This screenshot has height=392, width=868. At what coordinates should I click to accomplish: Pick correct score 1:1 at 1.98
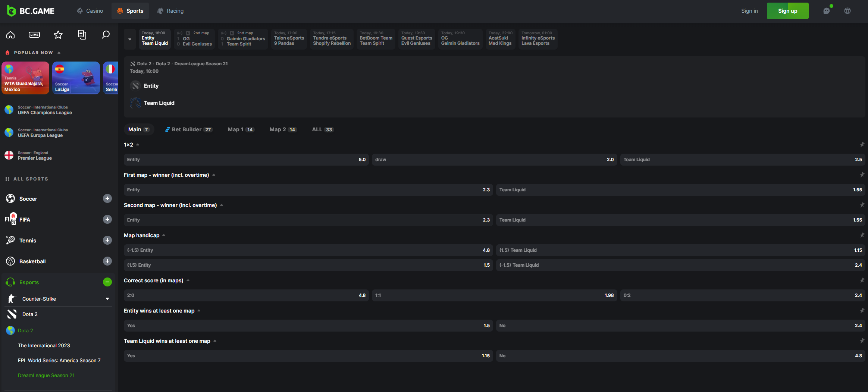[x=494, y=295]
